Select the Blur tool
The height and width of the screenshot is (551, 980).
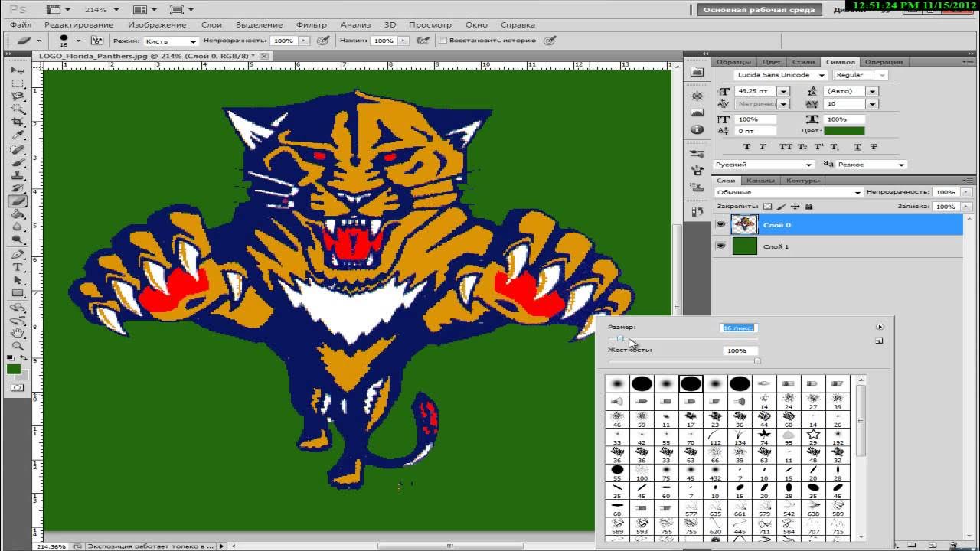[x=18, y=228]
